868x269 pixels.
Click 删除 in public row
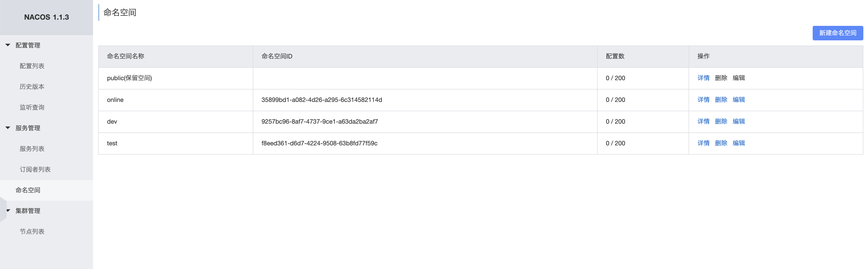[721, 78]
